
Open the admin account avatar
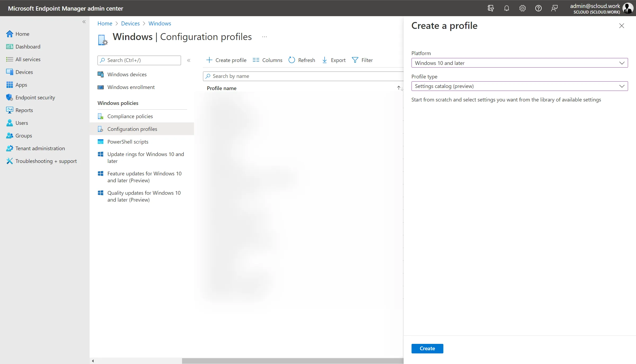tap(628, 8)
